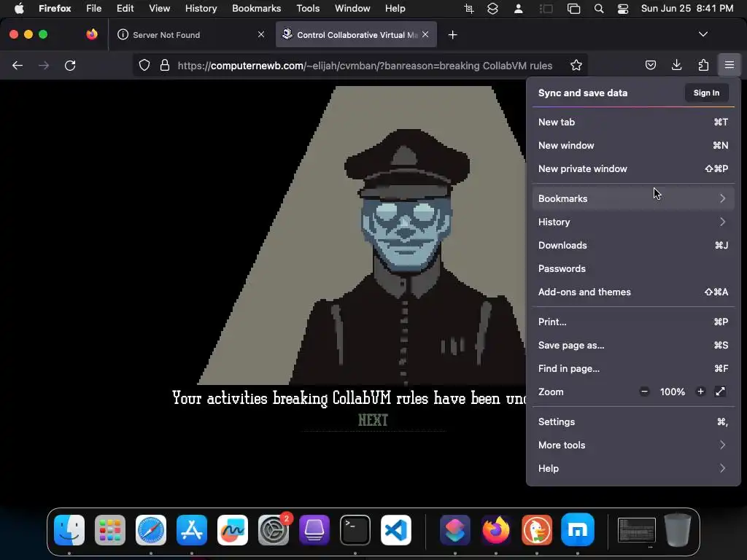Reset zoom by clicking 100%
The height and width of the screenshot is (560, 747).
point(672,392)
